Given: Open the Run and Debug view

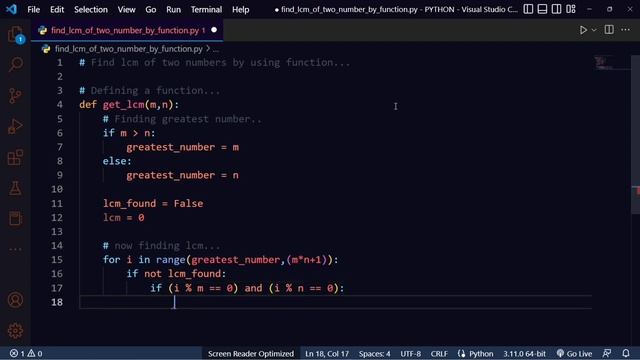Looking at the screenshot, I should [16, 126].
